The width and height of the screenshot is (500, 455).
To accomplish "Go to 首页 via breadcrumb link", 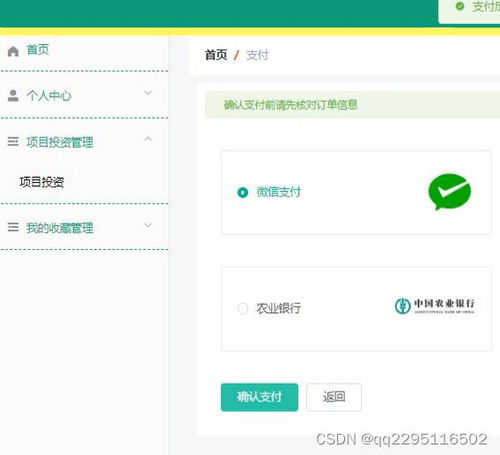I will [216, 55].
